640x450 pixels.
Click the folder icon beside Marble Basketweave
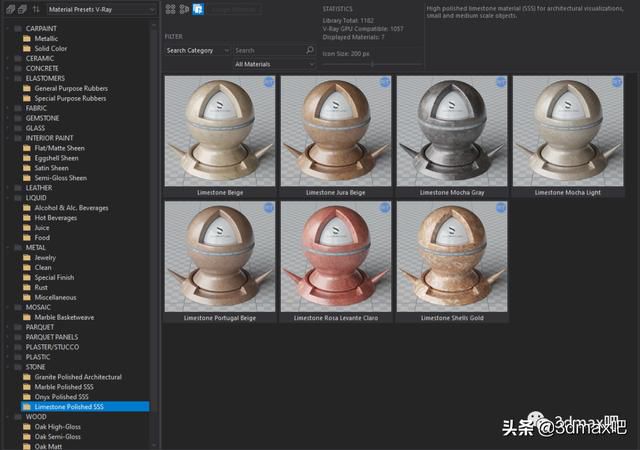click(27, 317)
